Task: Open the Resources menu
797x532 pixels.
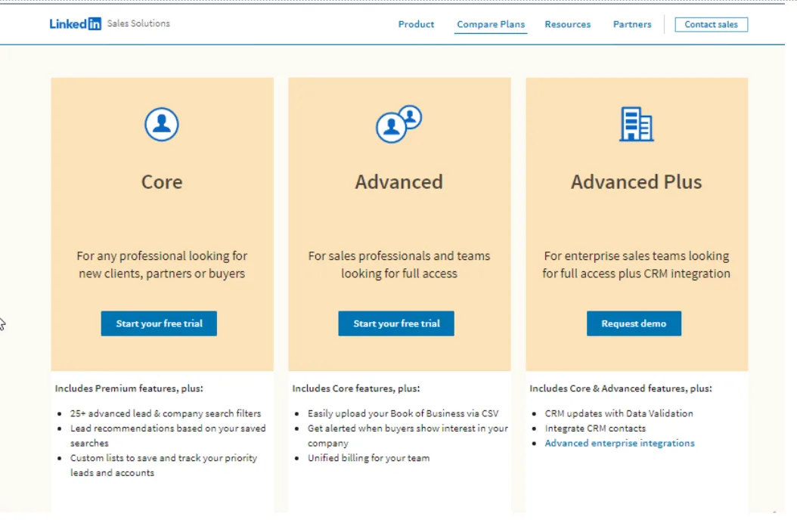Action: 567,24
